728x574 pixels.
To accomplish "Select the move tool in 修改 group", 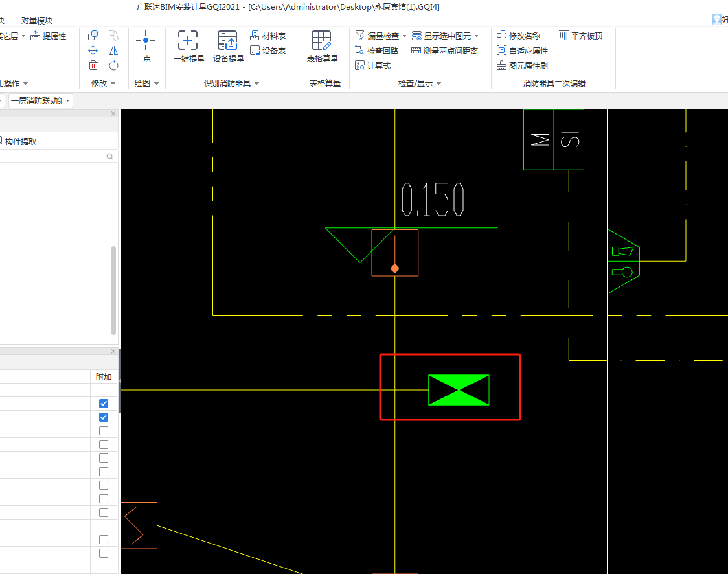I will pos(93,51).
